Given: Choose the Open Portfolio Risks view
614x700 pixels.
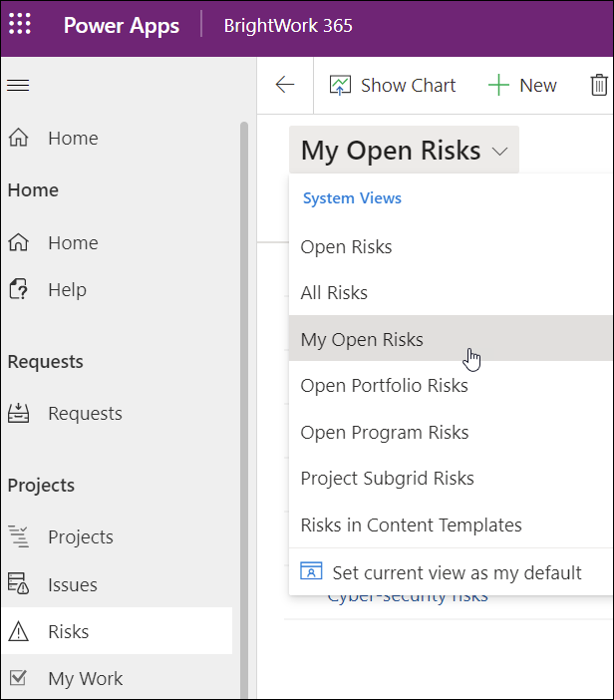Looking at the screenshot, I should point(385,386).
